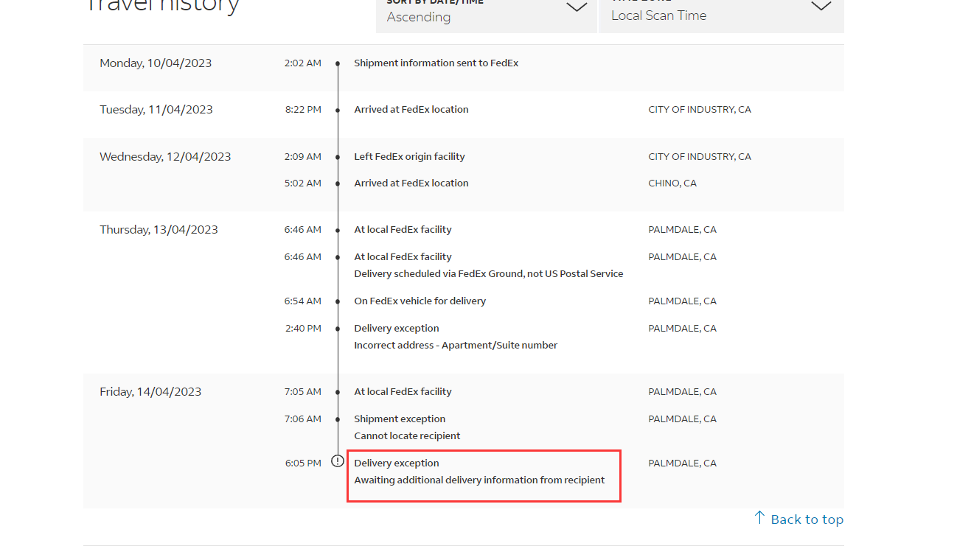Select the timeline dot at 8:22 PM
The width and height of the screenshot is (957, 560).
click(338, 110)
